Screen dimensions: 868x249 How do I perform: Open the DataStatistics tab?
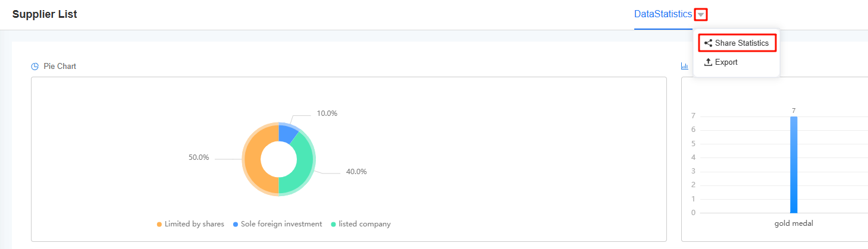pyautogui.click(x=663, y=14)
